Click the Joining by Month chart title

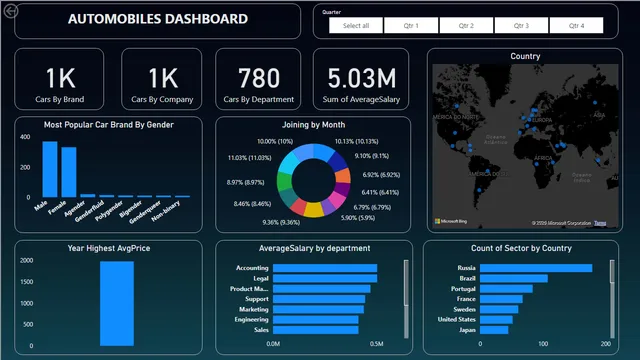tap(313, 125)
